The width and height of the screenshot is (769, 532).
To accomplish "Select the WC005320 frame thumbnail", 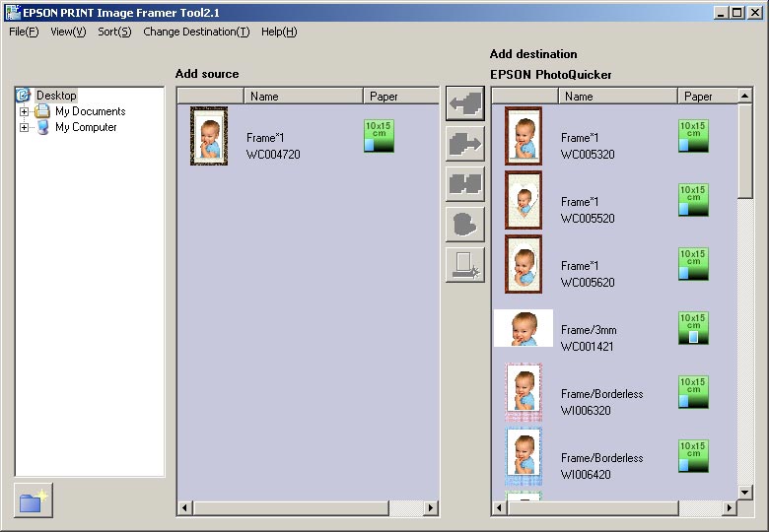I will pos(524,136).
